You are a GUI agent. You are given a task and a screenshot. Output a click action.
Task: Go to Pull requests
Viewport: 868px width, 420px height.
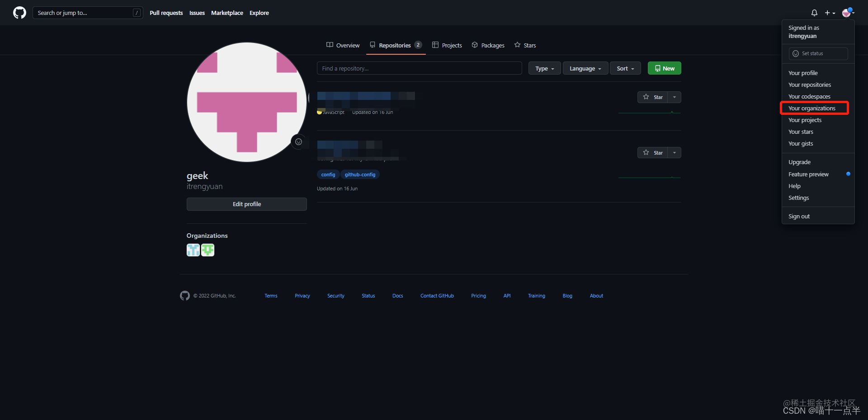click(x=166, y=13)
